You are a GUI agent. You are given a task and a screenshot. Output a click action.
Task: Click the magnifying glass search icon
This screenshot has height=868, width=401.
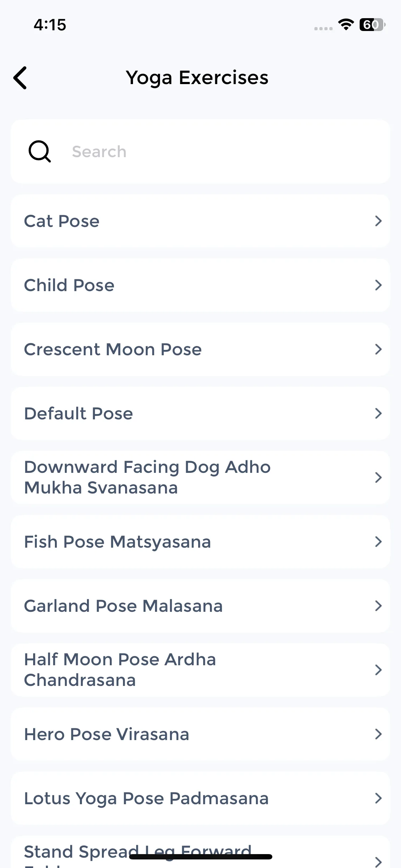[x=40, y=151]
